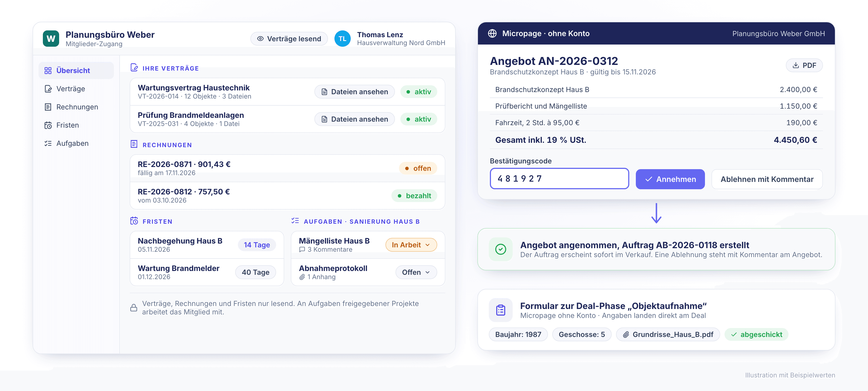The image size is (868, 391).
Task: Click invoice RE-2026-0871 · 901,43 € title
Action: coord(184,164)
